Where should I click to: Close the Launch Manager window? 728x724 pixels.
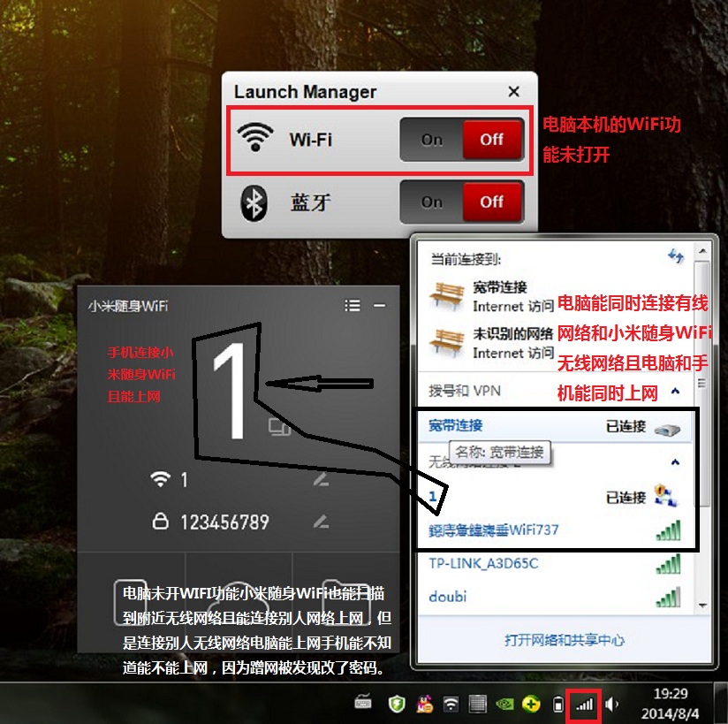pyautogui.click(x=513, y=92)
